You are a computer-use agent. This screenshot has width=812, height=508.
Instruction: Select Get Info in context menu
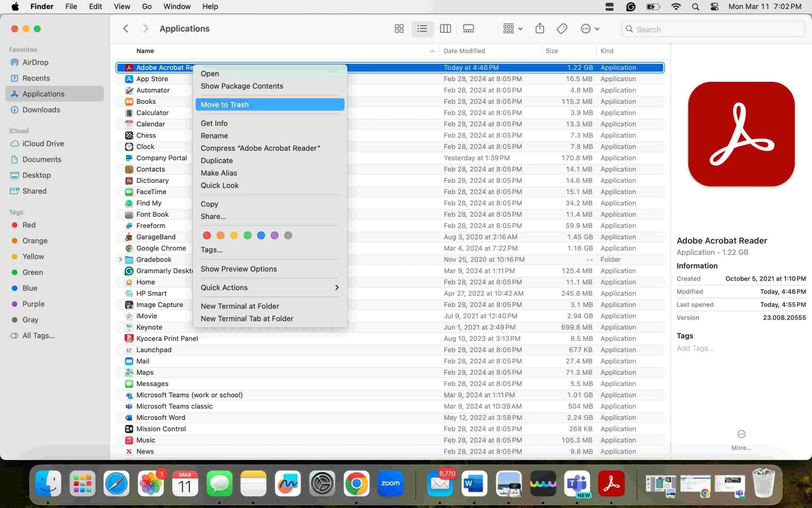coord(270,123)
